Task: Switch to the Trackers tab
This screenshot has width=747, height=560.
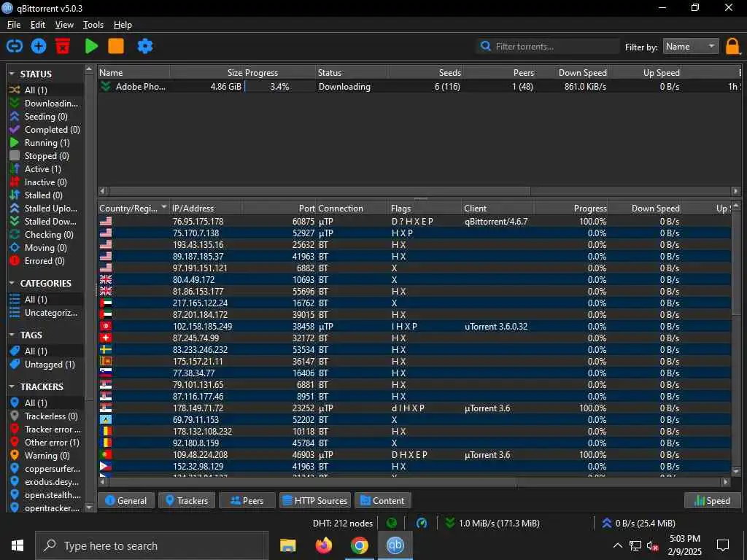Action: pos(187,500)
